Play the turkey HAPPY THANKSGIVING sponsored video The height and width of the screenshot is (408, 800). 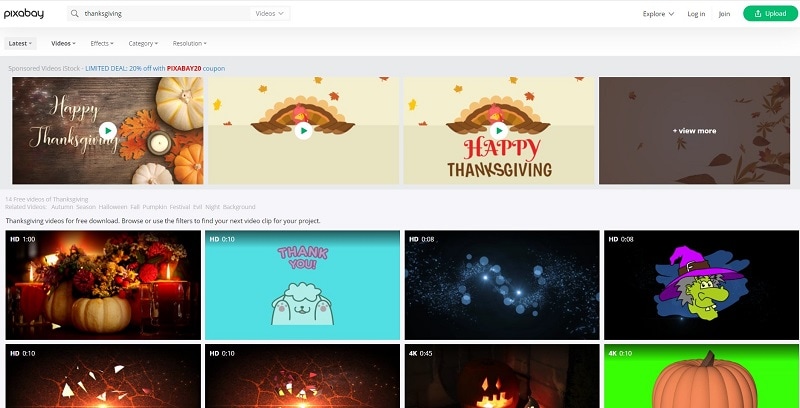(x=499, y=131)
